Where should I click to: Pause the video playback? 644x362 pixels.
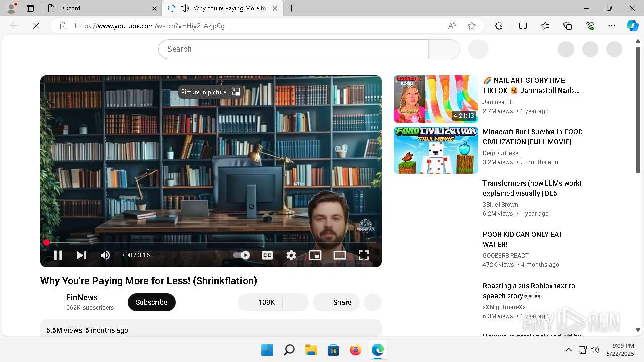pos(58,255)
